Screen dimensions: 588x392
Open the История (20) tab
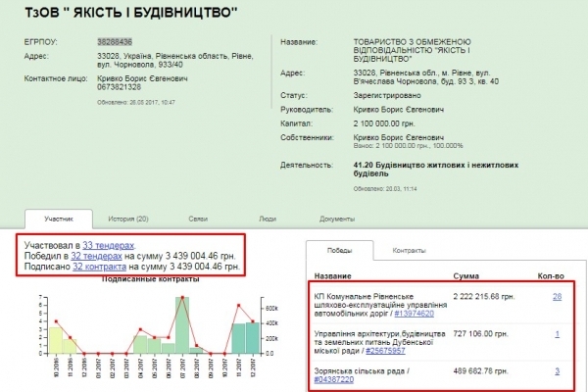tap(127, 218)
